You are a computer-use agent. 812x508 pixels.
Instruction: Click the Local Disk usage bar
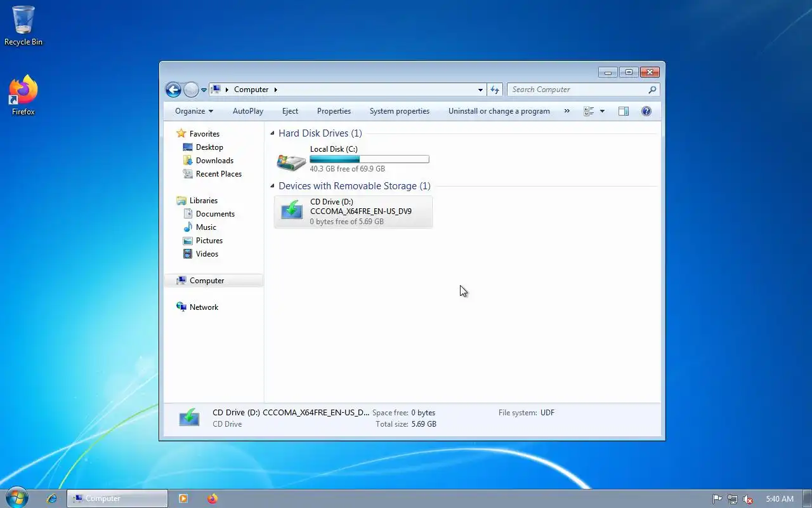[x=369, y=159]
